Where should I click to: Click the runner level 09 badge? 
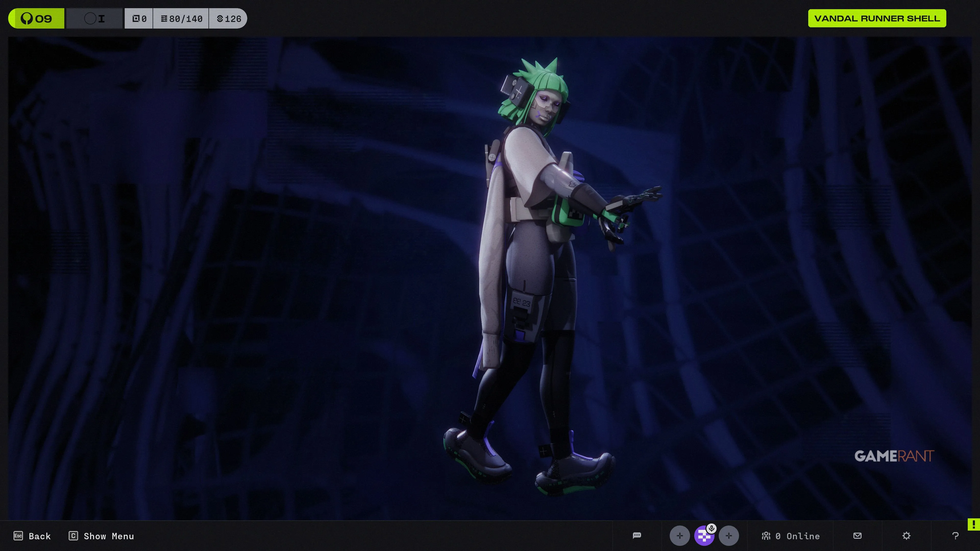pos(36,19)
